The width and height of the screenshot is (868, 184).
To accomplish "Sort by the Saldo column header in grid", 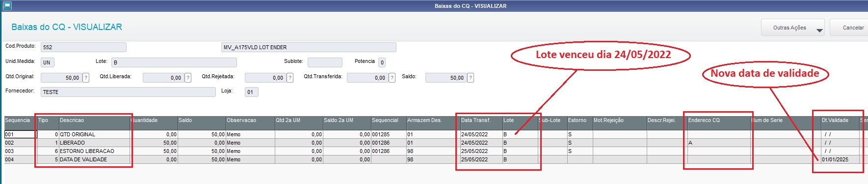I will [x=201, y=123].
